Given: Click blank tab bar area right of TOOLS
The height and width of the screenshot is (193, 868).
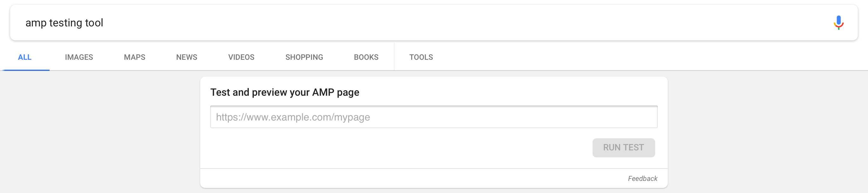Looking at the screenshot, I should [x=640, y=57].
